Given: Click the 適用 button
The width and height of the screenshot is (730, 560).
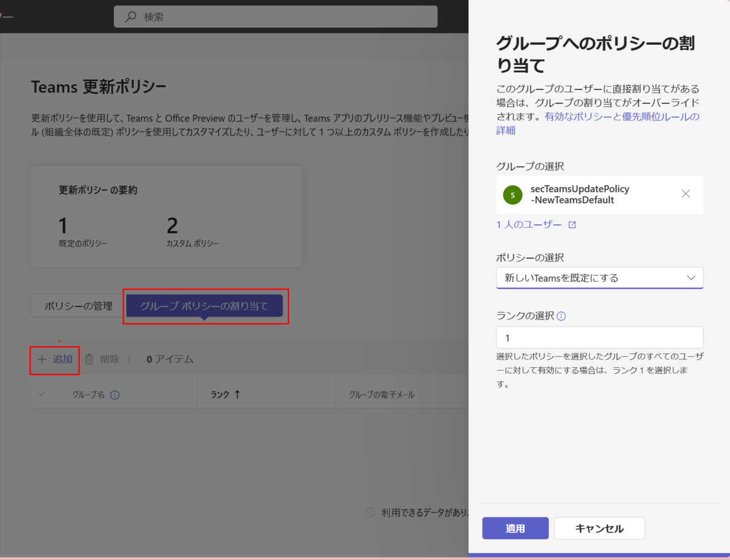Looking at the screenshot, I should click(515, 528).
